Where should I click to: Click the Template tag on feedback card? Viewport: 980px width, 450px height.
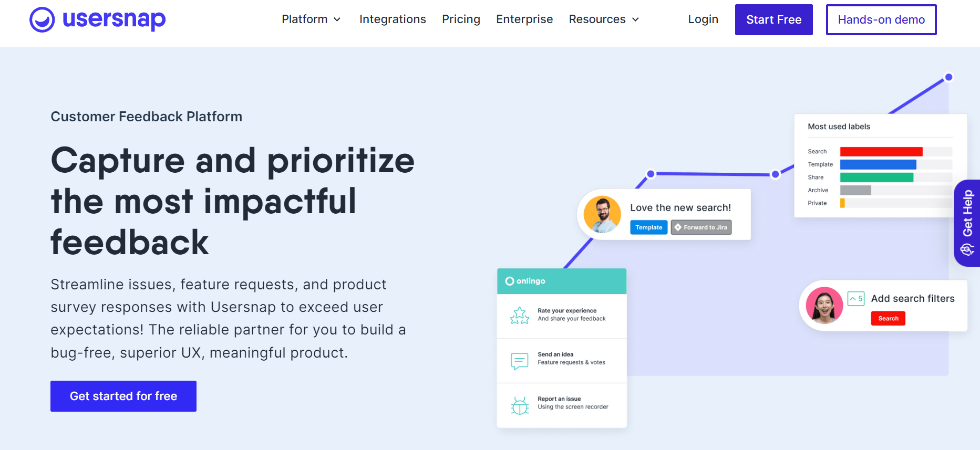click(x=648, y=227)
